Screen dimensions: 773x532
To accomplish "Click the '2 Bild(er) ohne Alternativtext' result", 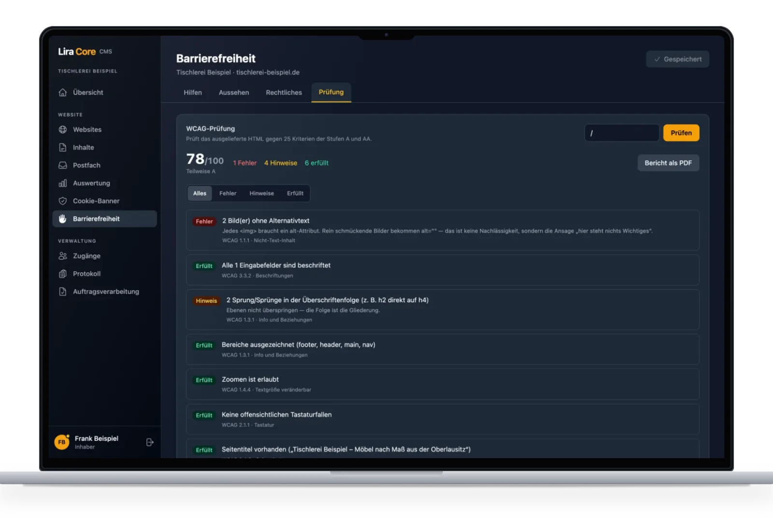I will tap(443, 230).
